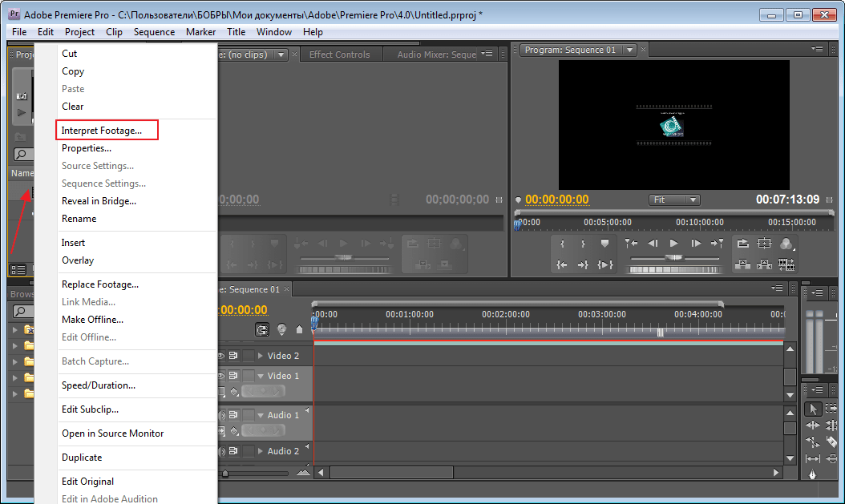The width and height of the screenshot is (845, 504).
Task: Click the Program monitor current timecode
Action: [x=557, y=200]
